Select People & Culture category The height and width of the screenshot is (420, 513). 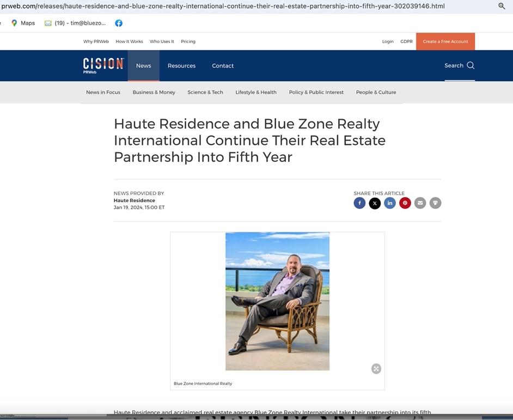pyautogui.click(x=376, y=92)
